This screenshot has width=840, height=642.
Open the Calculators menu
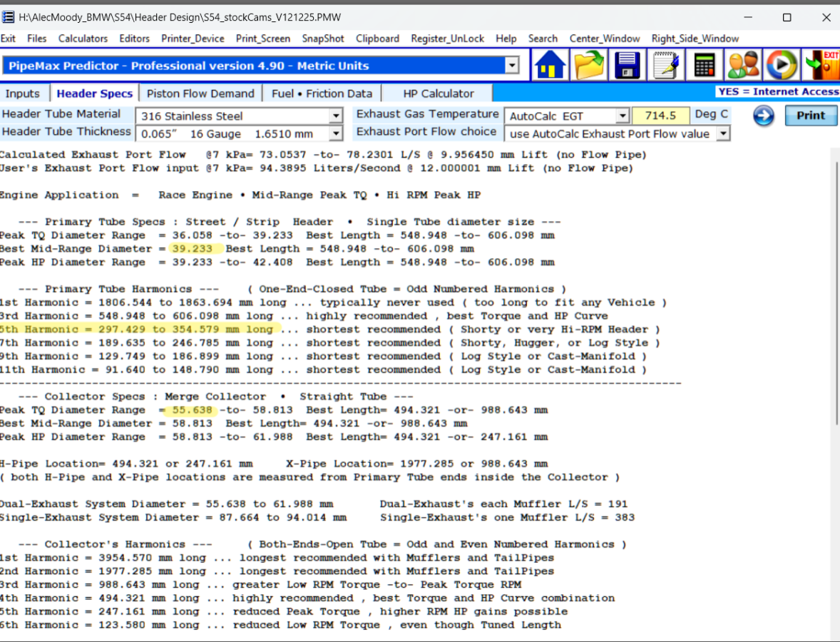pyautogui.click(x=83, y=39)
